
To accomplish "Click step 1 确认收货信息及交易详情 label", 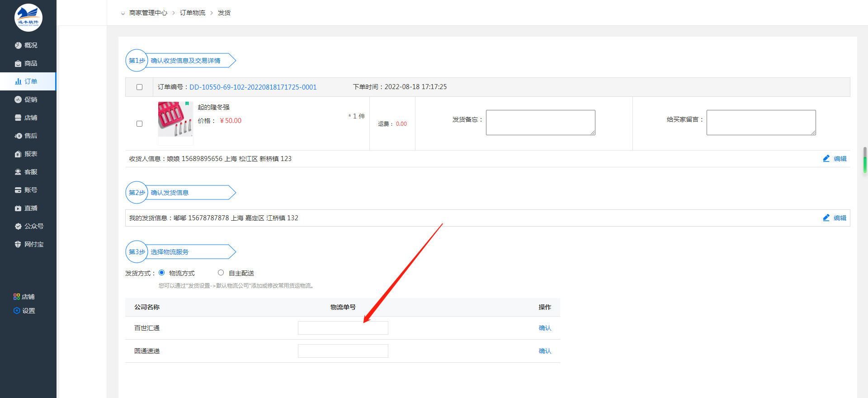I will pos(185,61).
